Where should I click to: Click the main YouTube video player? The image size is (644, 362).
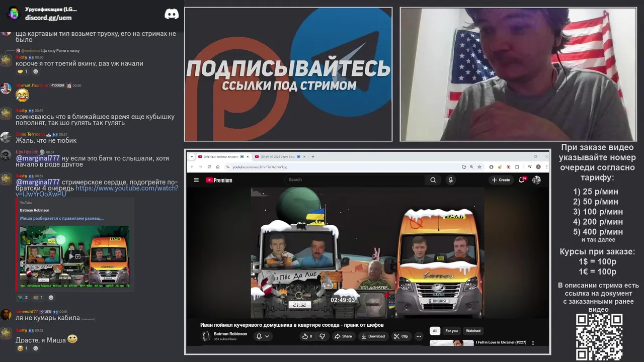coord(367,253)
